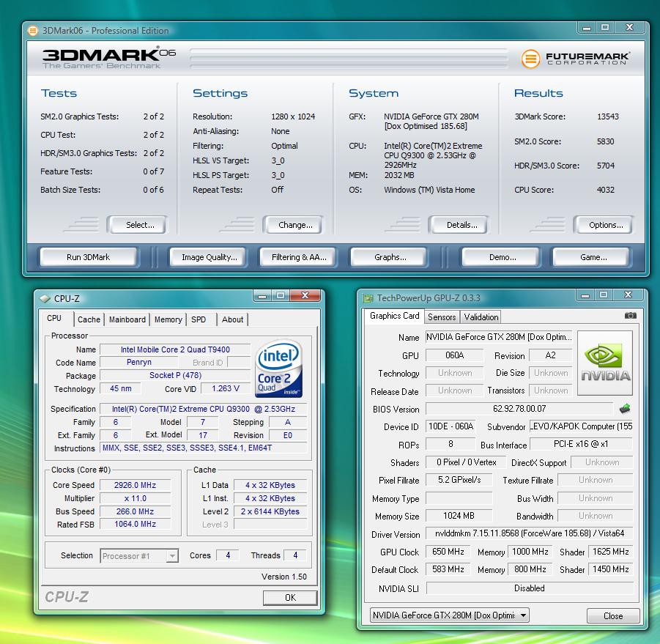
Task: Click the GPU-Z screenshot camera icon
Action: 630,315
